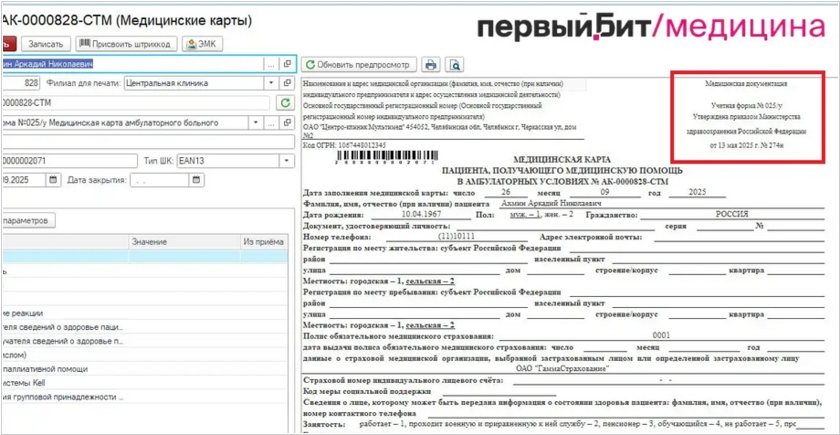The height and width of the screenshot is (435, 840).
Task: Click Обновить предпросмотр to refresh preview
Action: coord(358,65)
